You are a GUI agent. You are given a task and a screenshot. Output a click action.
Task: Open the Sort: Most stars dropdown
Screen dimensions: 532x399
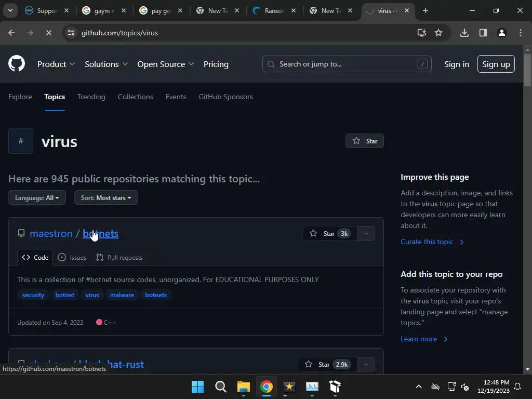coord(106,198)
